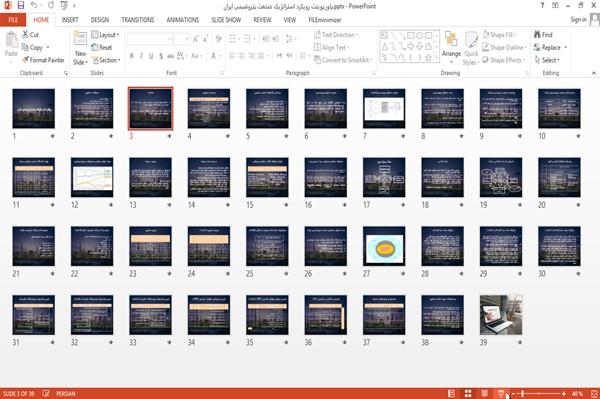The width and height of the screenshot is (600, 399).
Task: Toggle Italic formatting button
Action: 141,56
